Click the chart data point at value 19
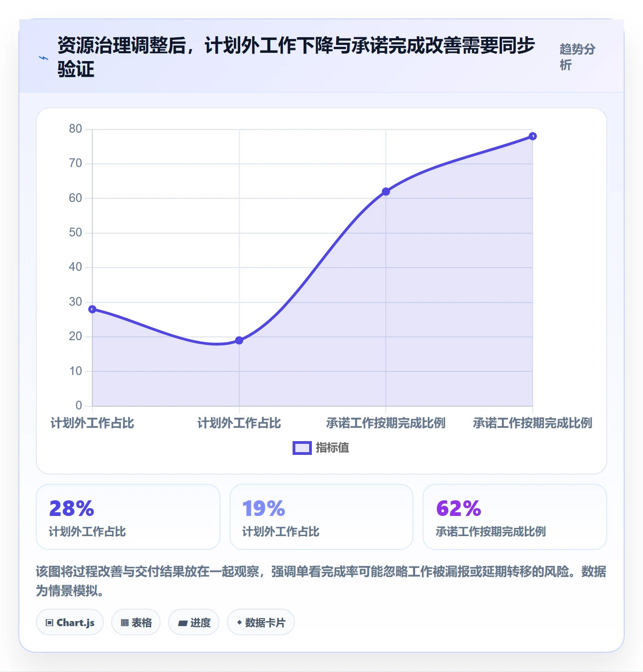This screenshot has width=643, height=672. [x=239, y=340]
